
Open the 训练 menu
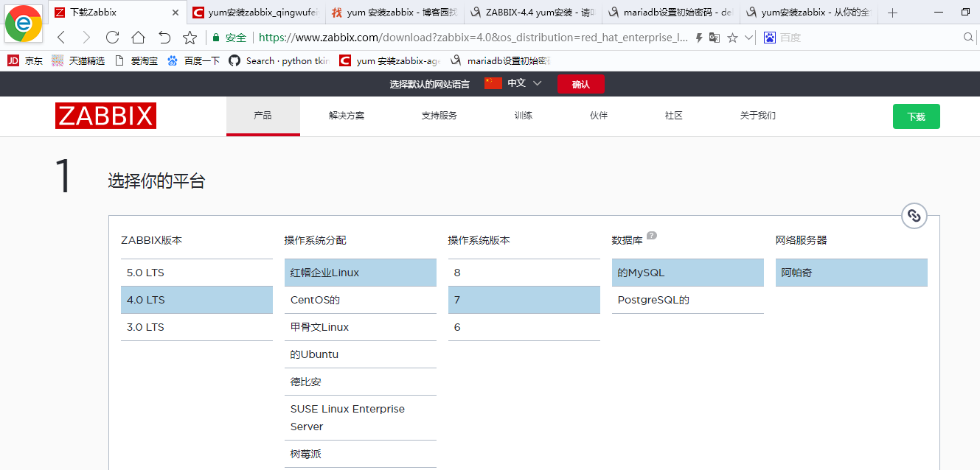(524, 116)
